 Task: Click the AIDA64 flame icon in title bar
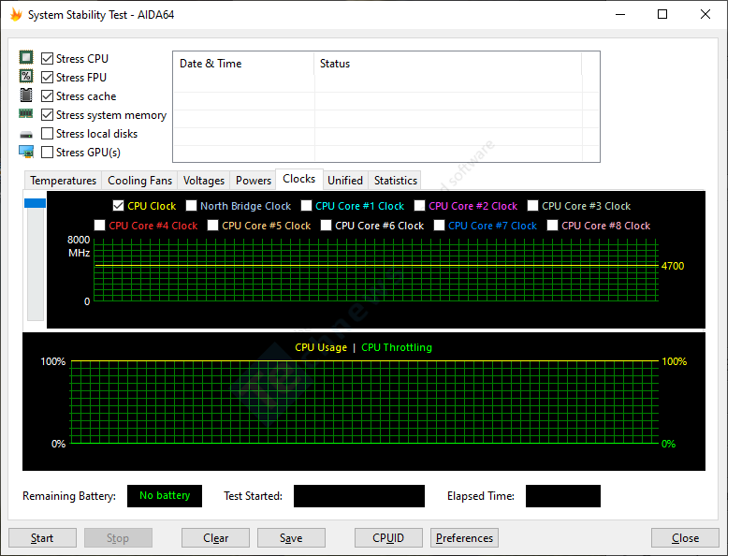(17, 14)
